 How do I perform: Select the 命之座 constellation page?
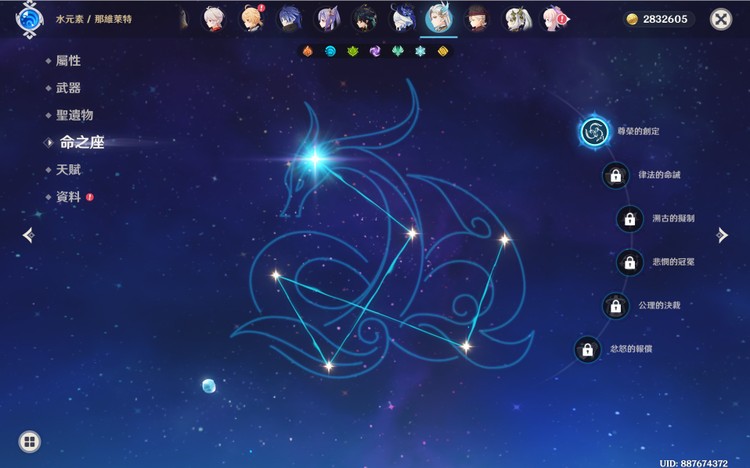coord(82,142)
